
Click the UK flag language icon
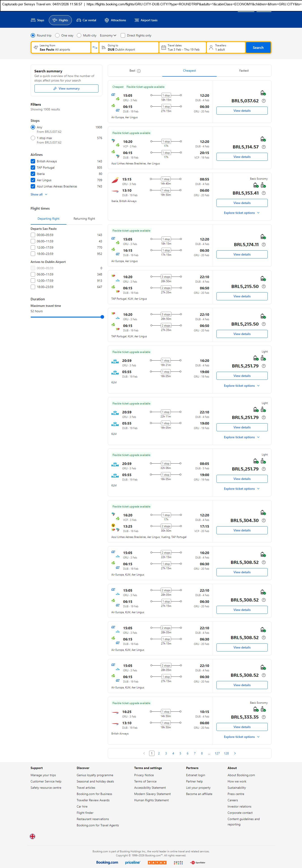[33, 836]
